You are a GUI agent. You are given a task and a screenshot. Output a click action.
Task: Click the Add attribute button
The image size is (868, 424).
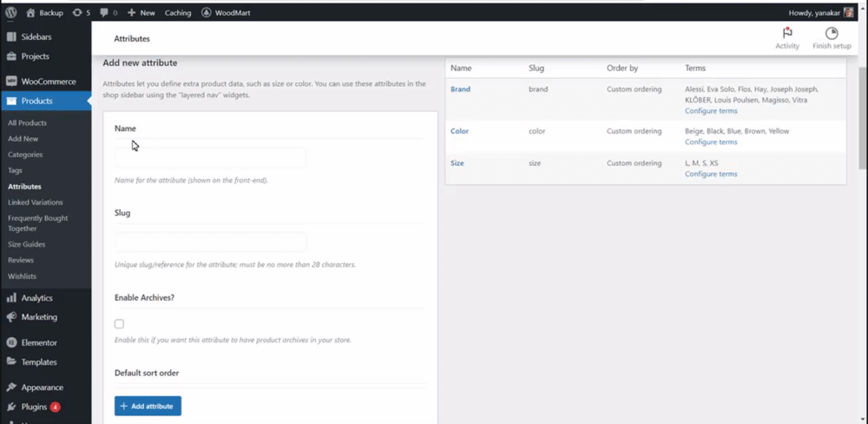tap(148, 406)
